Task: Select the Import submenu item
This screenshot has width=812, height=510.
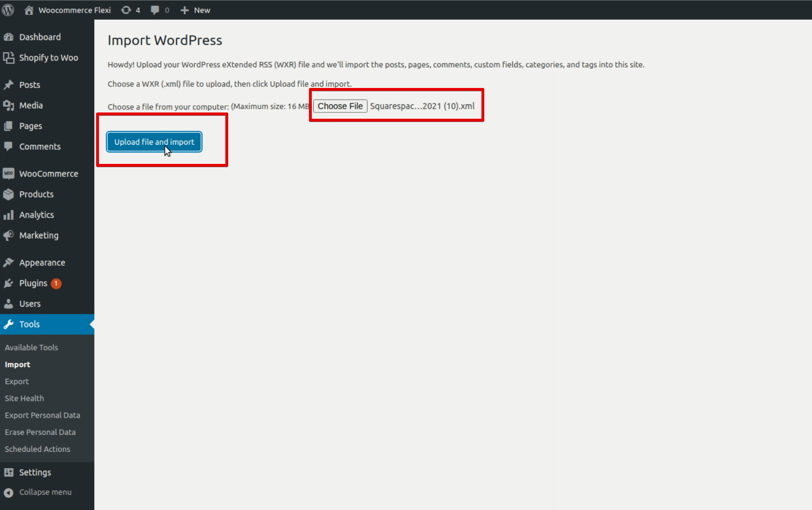Action: [17, 364]
